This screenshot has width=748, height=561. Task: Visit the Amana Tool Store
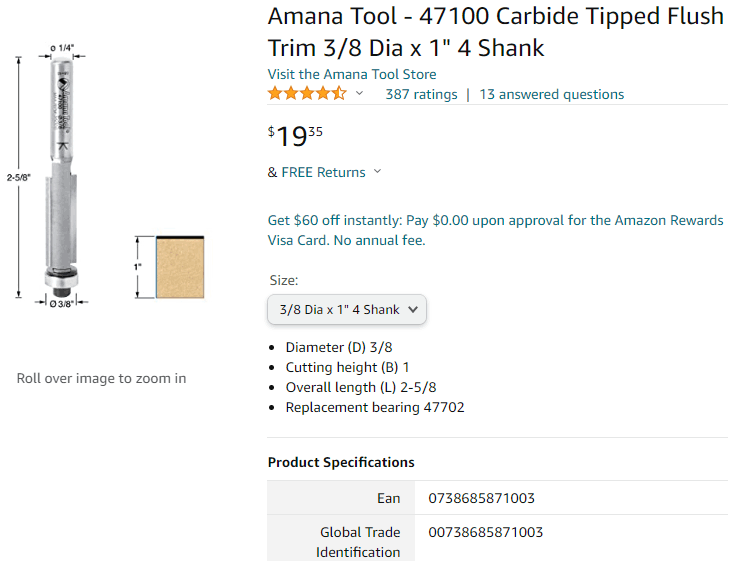click(x=352, y=74)
